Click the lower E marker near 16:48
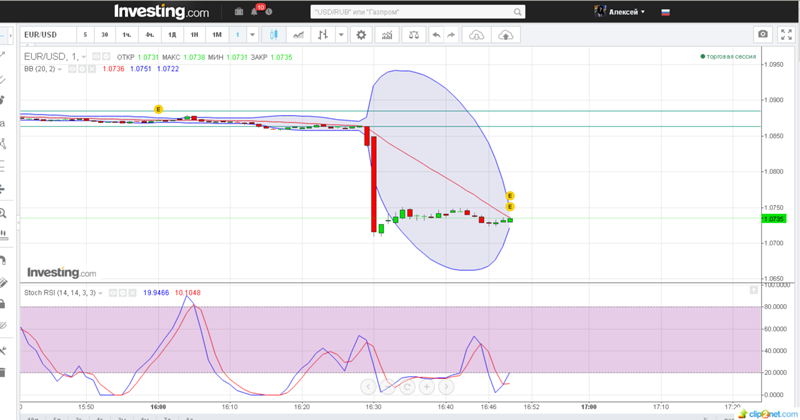The width and height of the screenshot is (800, 420). click(x=510, y=207)
